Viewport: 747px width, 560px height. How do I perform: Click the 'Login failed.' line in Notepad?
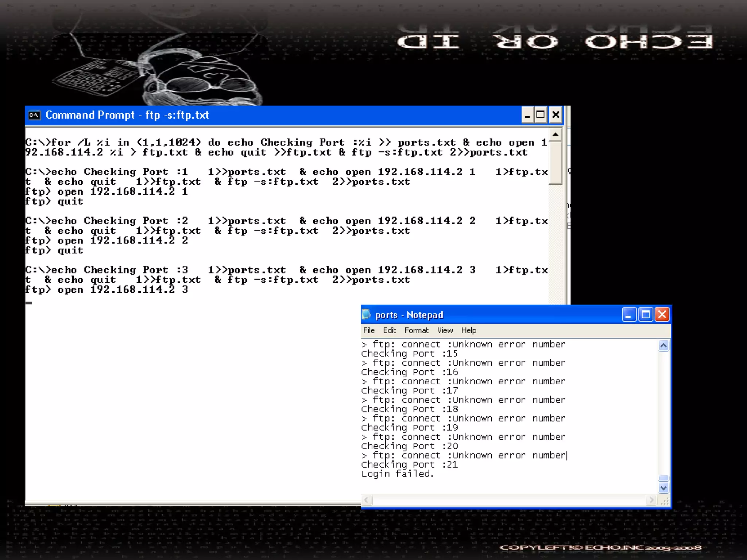pyautogui.click(x=397, y=474)
